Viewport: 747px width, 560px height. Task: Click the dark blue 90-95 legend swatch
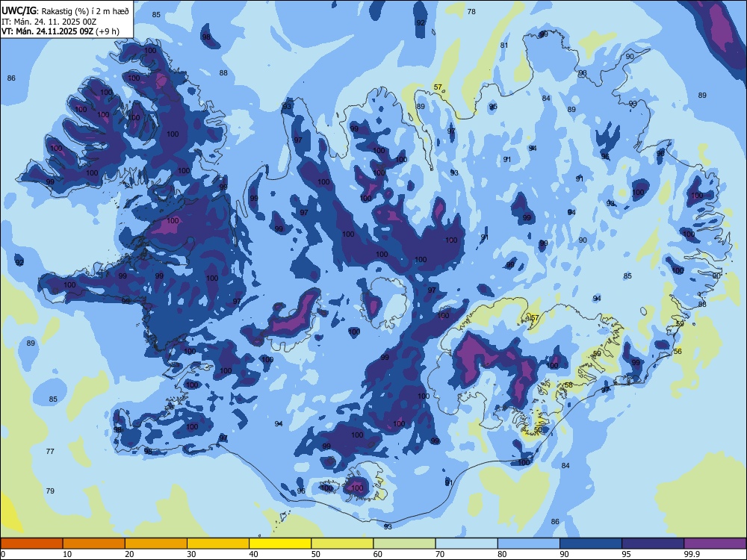coord(591,544)
